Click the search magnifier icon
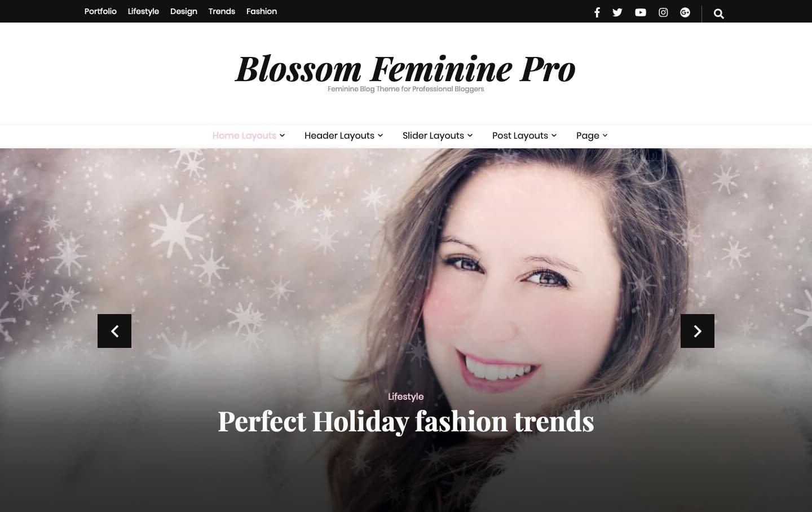The height and width of the screenshot is (512, 812). click(718, 14)
